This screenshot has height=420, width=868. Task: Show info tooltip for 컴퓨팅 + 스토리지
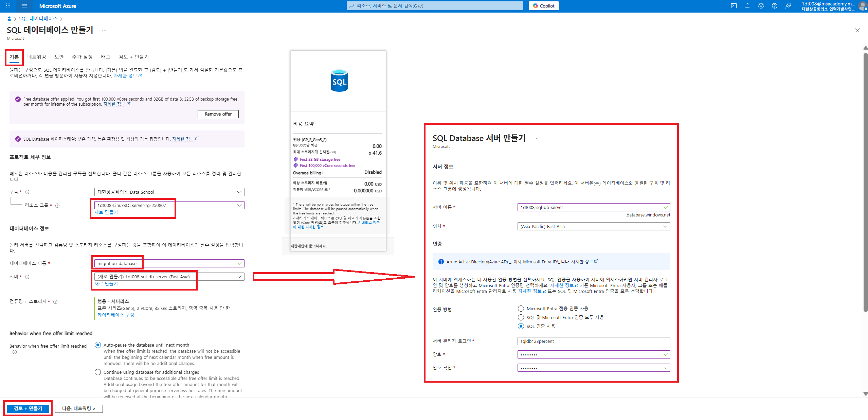[55, 302]
